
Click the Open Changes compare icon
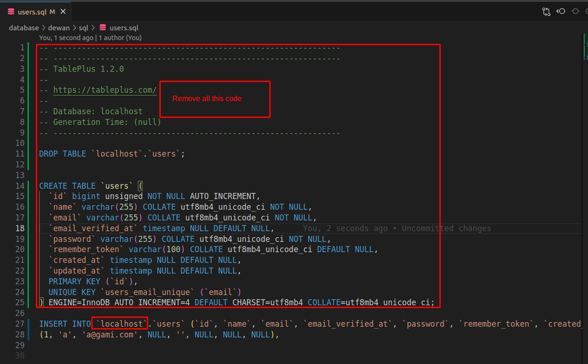(546, 12)
